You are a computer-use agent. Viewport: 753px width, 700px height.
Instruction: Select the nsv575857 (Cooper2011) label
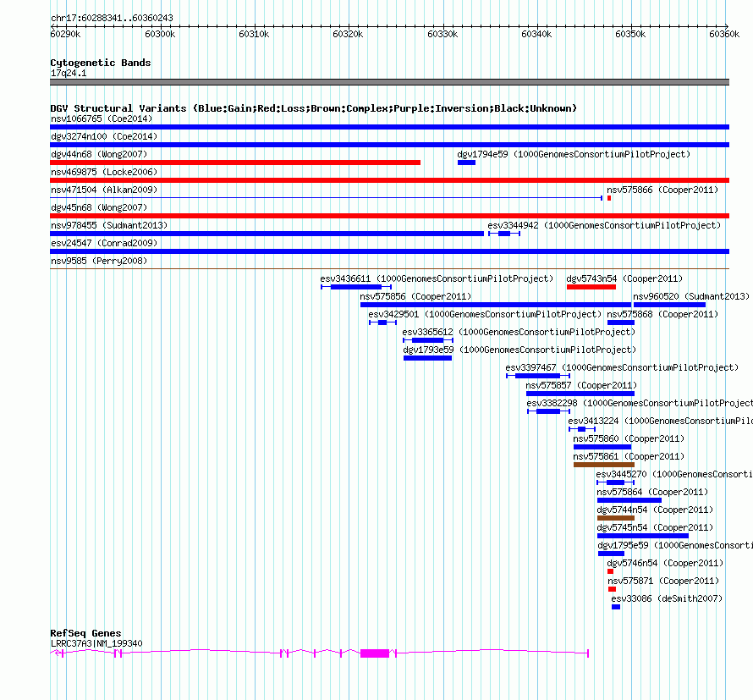[x=581, y=385]
